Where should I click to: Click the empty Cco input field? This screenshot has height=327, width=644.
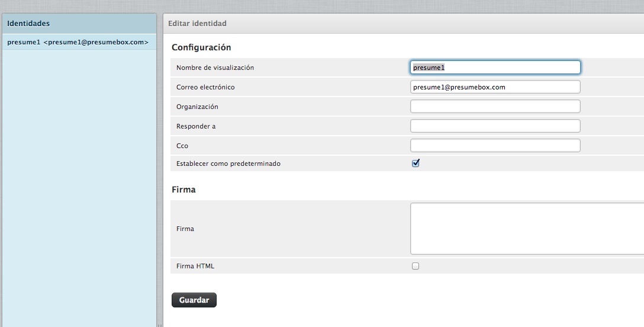(x=495, y=145)
